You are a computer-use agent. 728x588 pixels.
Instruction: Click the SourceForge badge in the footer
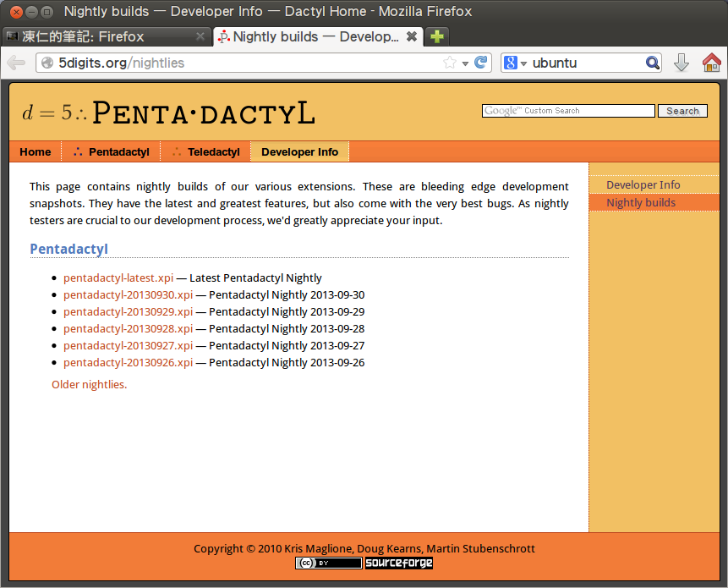[x=398, y=562]
